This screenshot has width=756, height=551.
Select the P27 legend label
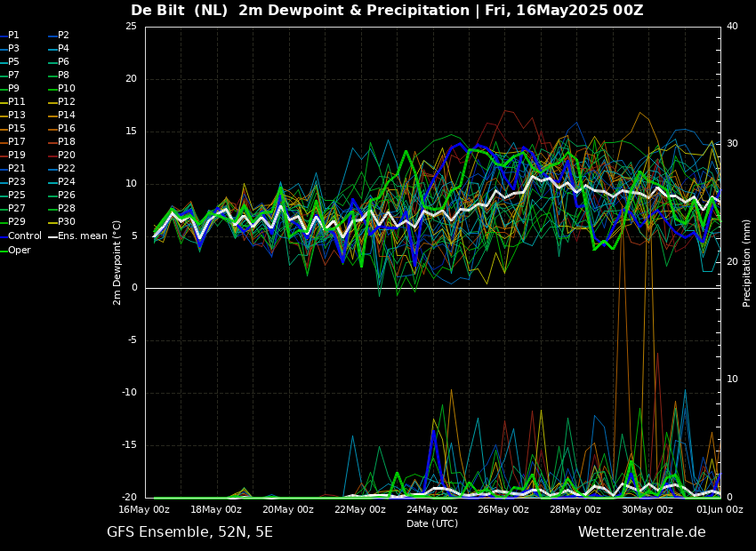(x=12, y=208)
